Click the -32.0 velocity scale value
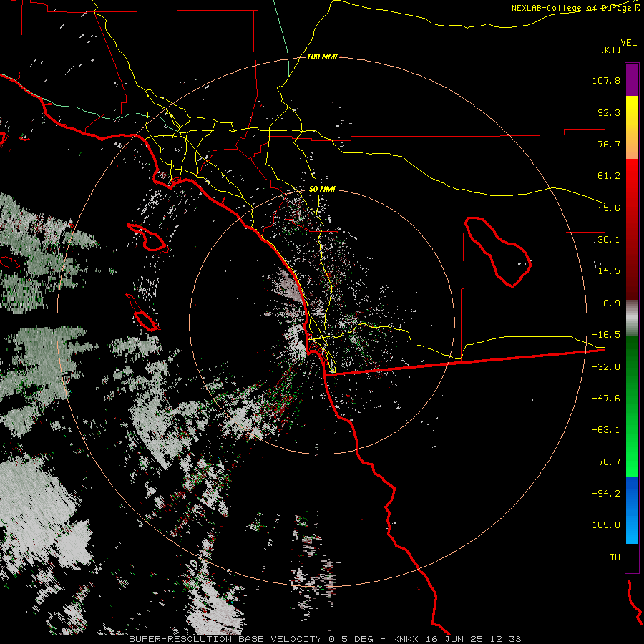This screenshot has width=644, height=644. 606,367
